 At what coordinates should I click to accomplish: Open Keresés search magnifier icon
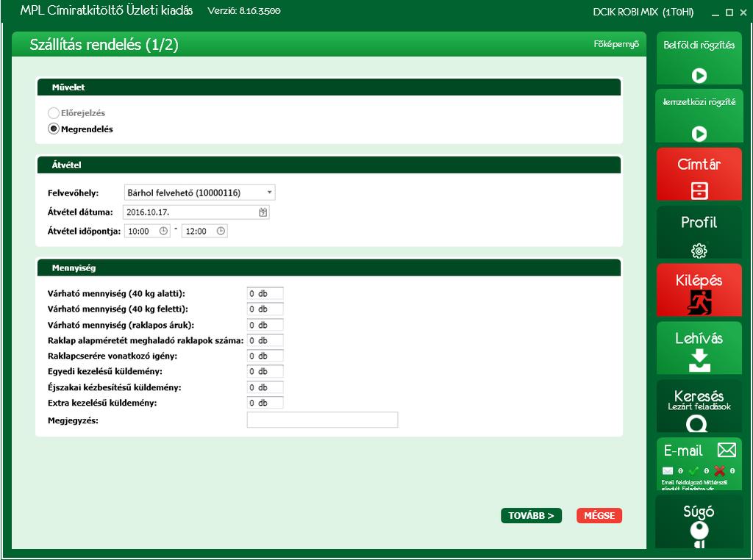pos(697,424)
